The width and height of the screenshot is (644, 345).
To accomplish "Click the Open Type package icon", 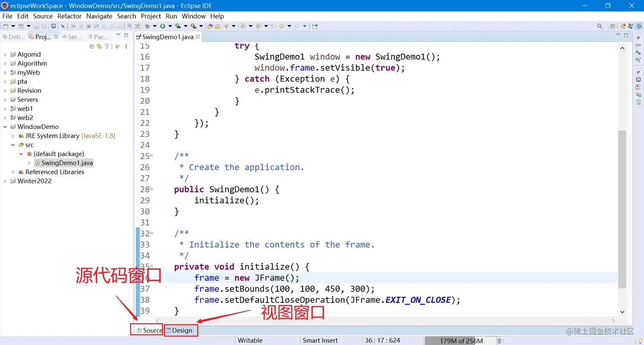I will coord(210,26).
